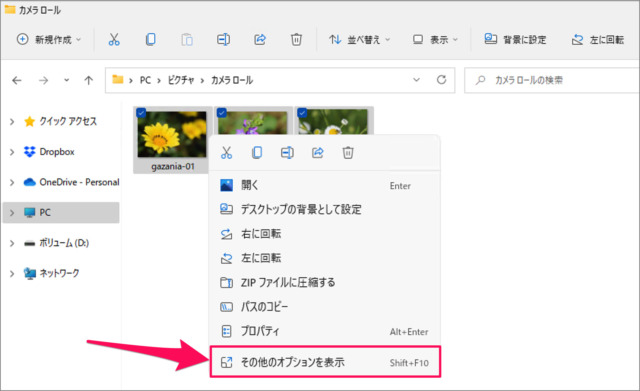Screen dimensions: 640x391
Task: Go back with the left arrow
Action: 17,80
